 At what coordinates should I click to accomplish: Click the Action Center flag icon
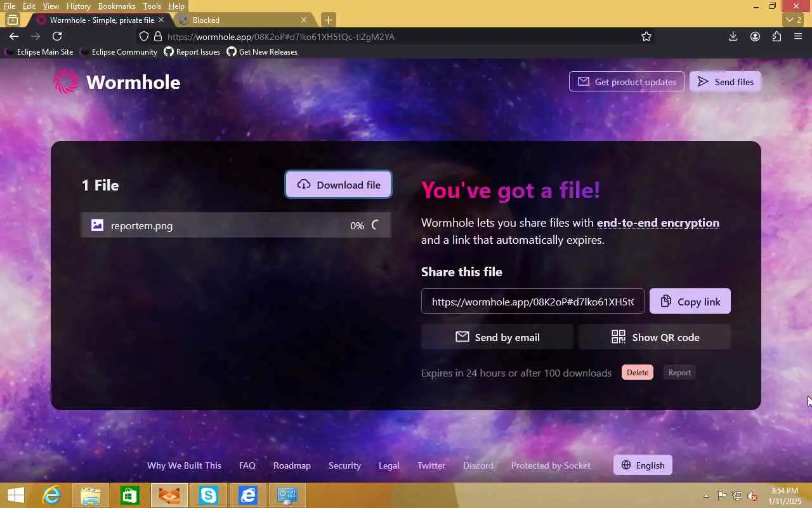click(x=722, y=496)
